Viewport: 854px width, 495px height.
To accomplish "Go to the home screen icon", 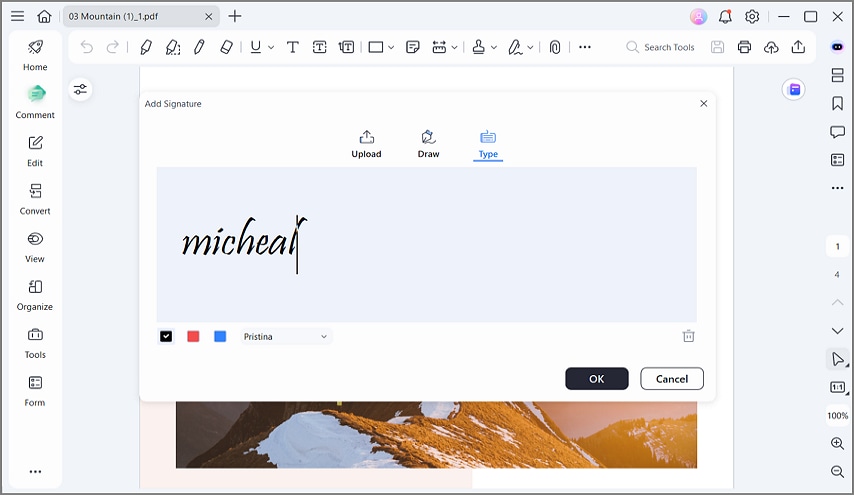I will click(x=44, y=16).
